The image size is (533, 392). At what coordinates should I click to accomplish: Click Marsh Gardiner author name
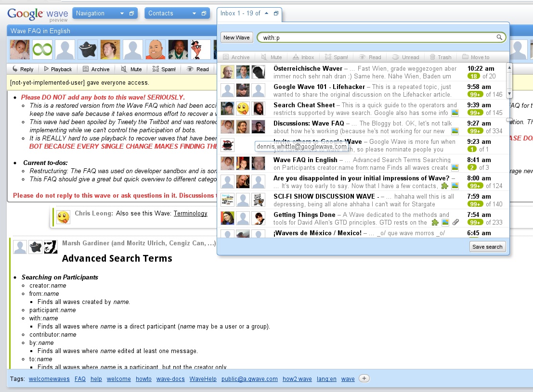[x=86, y=243]
